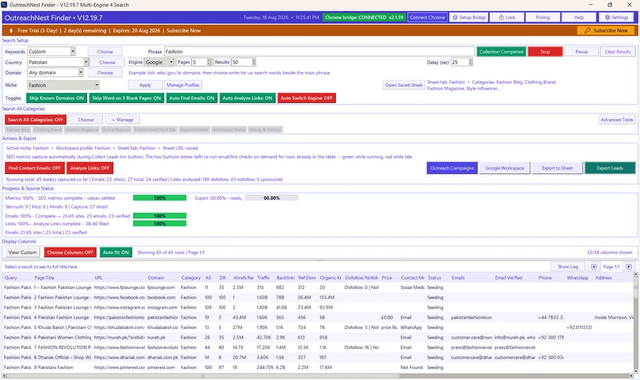Open Manage Profiles
This screenshot has width=640, height=380.
coord(183,85)
